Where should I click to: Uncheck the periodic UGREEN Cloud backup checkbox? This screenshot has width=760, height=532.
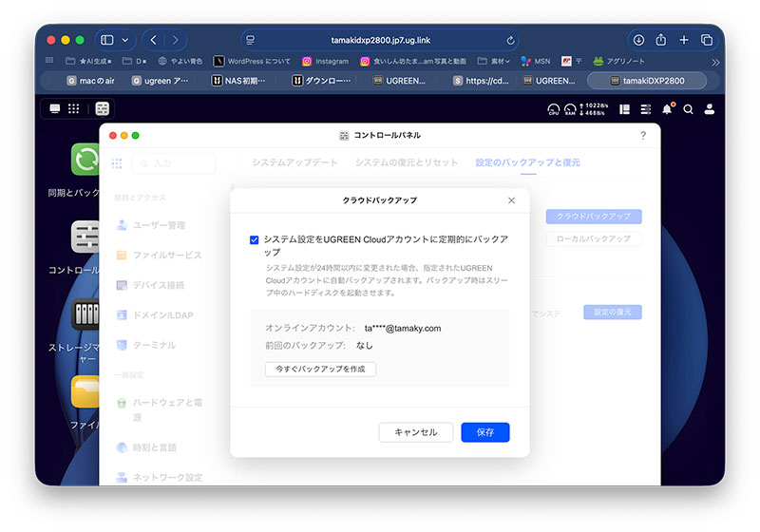point(255,240)
